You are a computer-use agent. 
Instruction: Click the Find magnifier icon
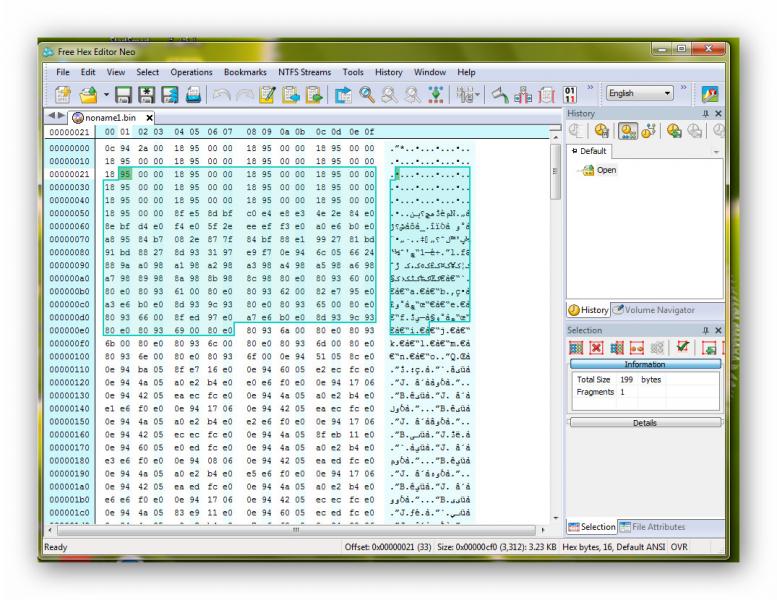click(367, 94)
